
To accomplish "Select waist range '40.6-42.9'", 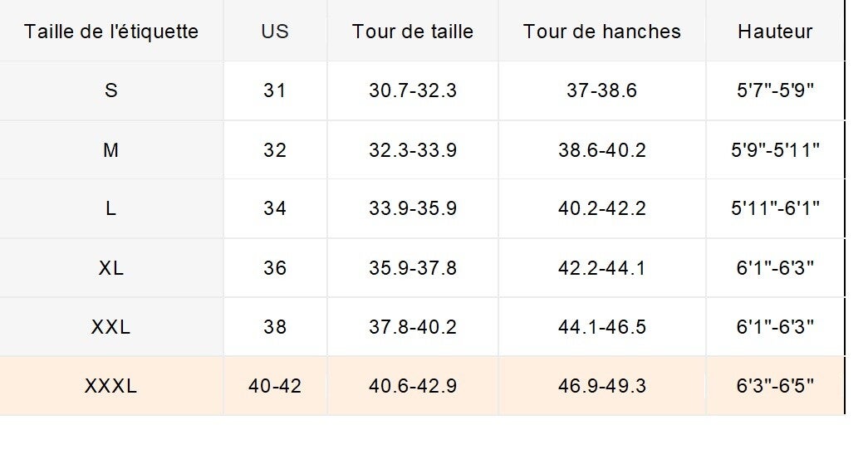I will [x=413, y=386].
